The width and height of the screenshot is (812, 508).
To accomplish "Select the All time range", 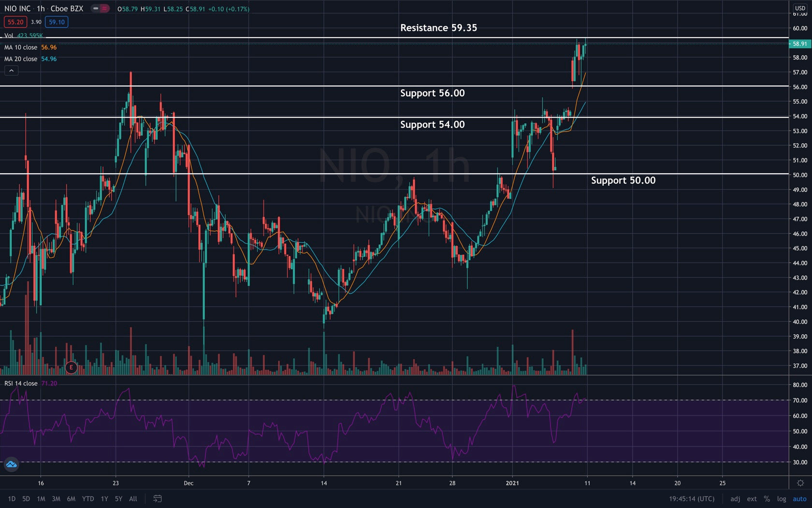I will 133,499.
